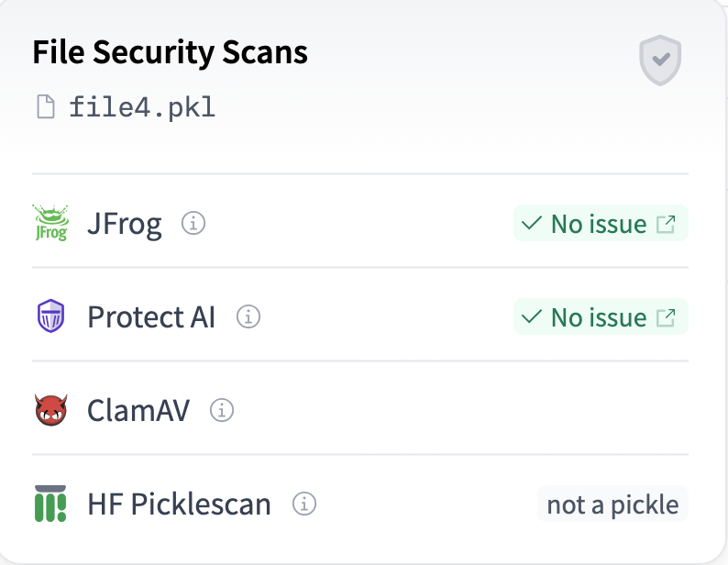Open Protect AI report external link icon

coord(667,317)
